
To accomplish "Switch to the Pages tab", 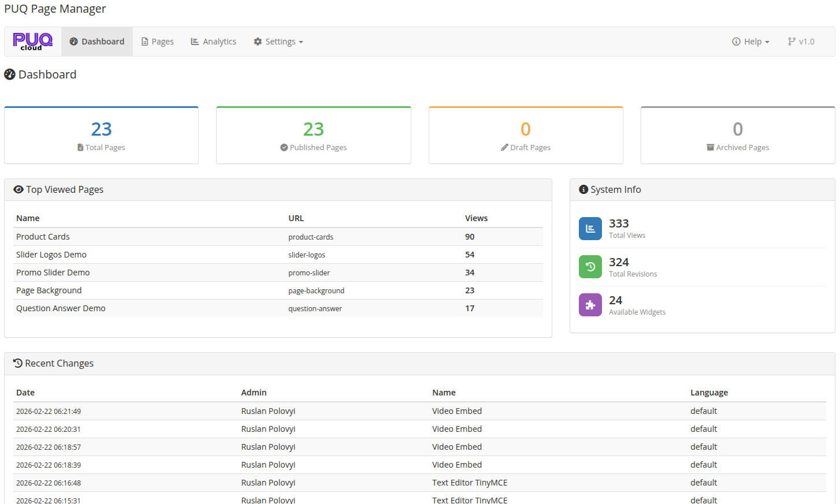I will pyautogui.click(x=157, y=41).
